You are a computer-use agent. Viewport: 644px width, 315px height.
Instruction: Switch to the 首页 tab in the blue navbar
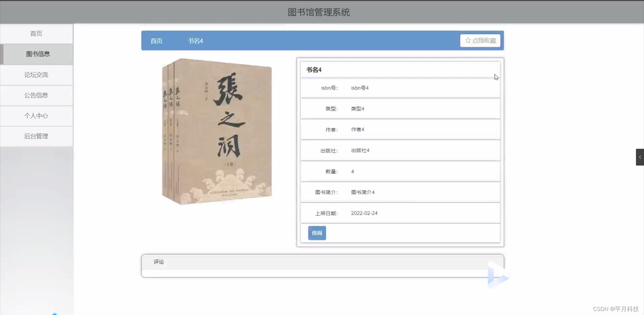tap(156, 41)
